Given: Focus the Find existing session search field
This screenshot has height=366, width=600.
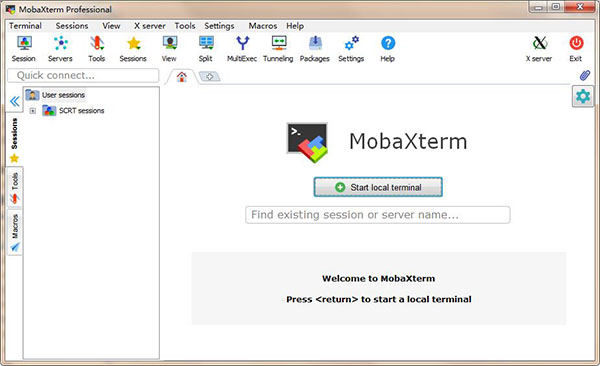Looking at the screenshot, I should coord(378,215).
